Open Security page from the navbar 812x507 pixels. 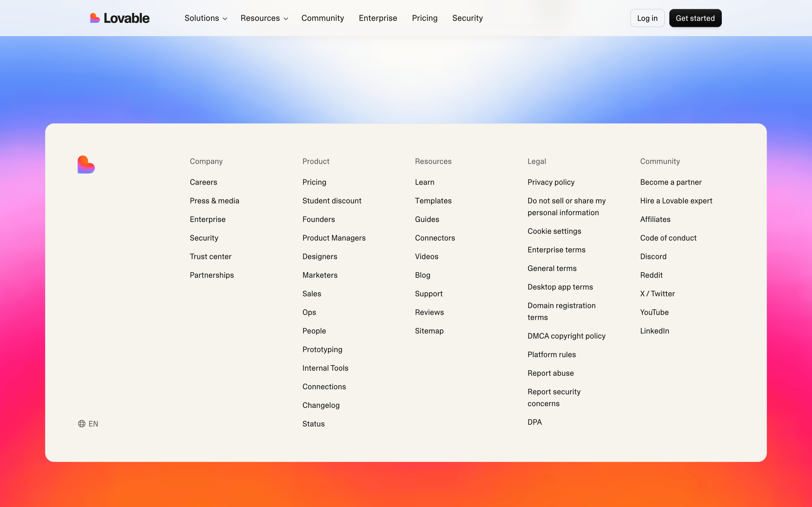coord(467,18)
